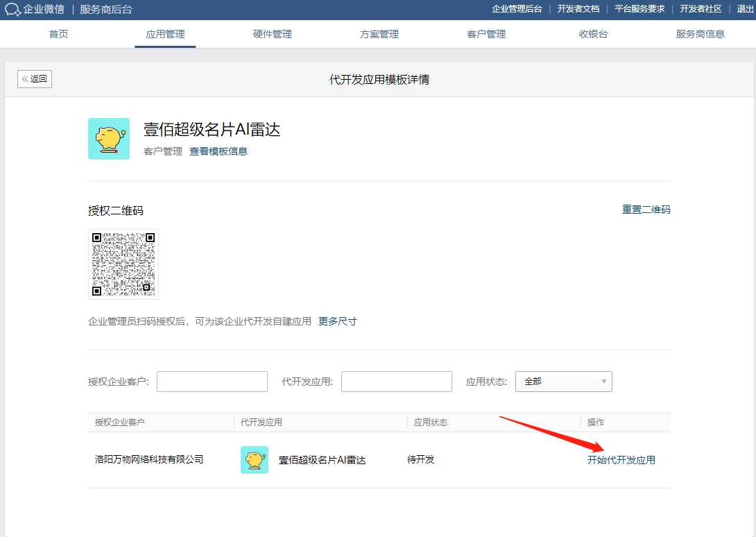This screenshot has height=537, width=756.
Task: Click the 壹佰超级名片AI雷达 page title
Action: pyautogui.click(x=212, y=129)
